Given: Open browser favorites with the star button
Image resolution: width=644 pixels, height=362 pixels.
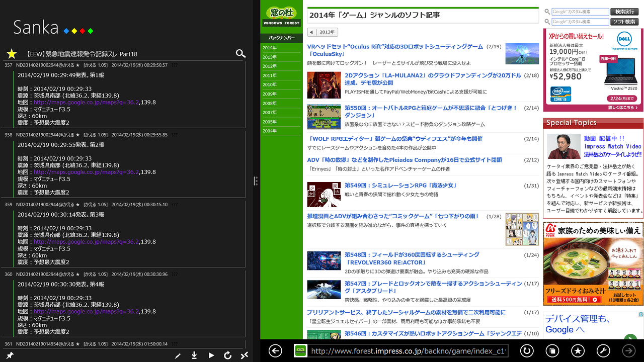Looking at the screenshot, I should click(x=578, y=350).
